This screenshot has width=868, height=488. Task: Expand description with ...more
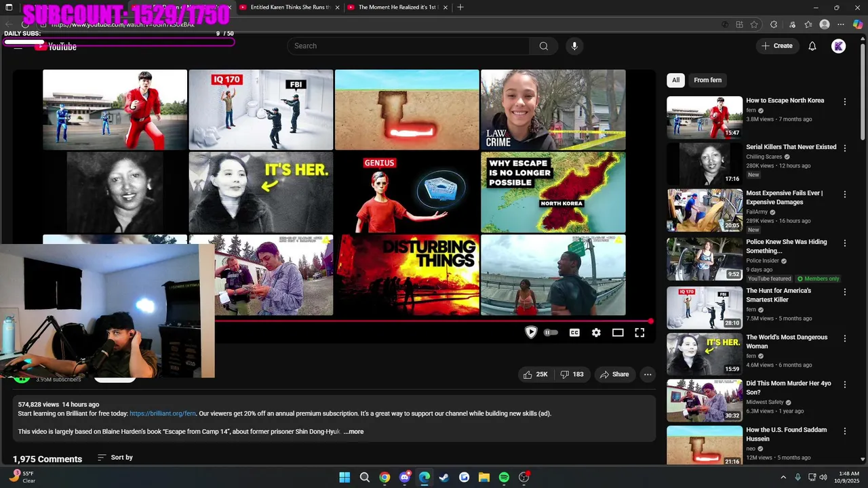[353, 432]
